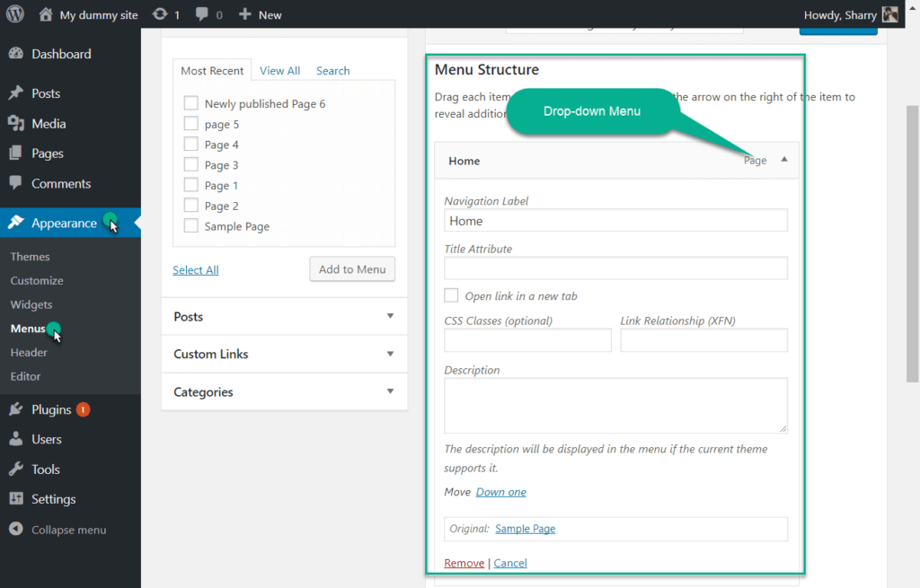Mark the Page 1 checkbox
920x588 pixels.
click(190, 185)
